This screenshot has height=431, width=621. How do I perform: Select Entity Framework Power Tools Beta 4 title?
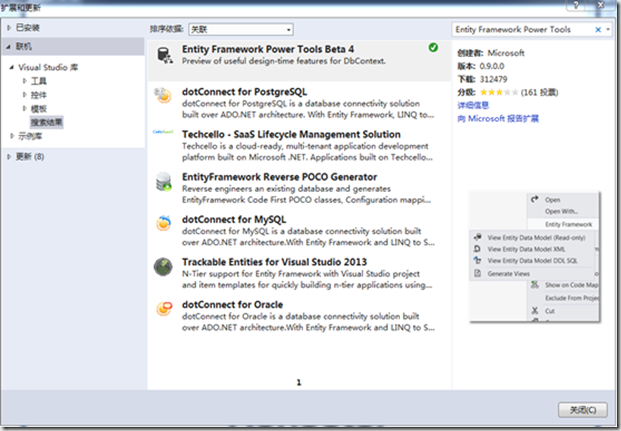[268, 49]
